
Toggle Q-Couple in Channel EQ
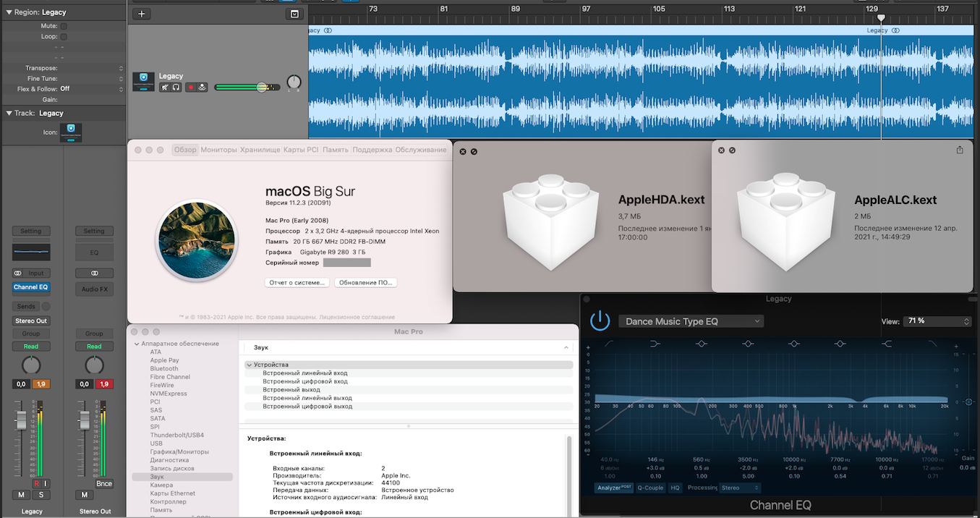tap(650, 488)
